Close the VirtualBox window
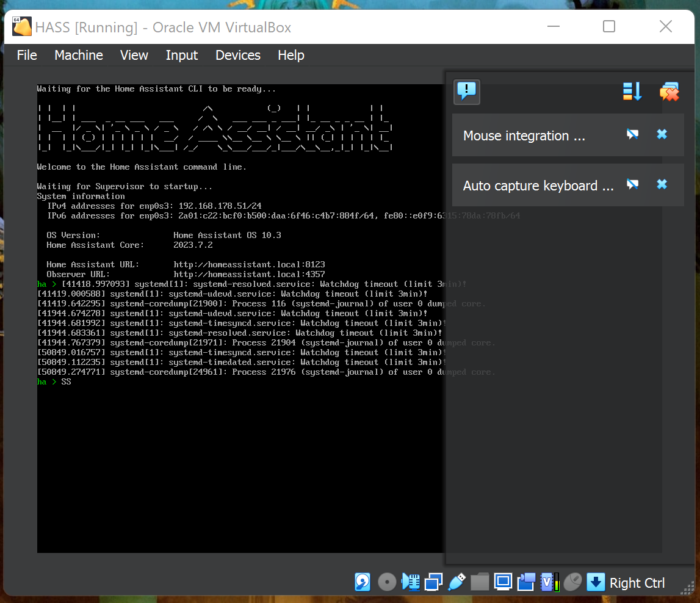Screen dimensions: 700x603 [666, 26]
